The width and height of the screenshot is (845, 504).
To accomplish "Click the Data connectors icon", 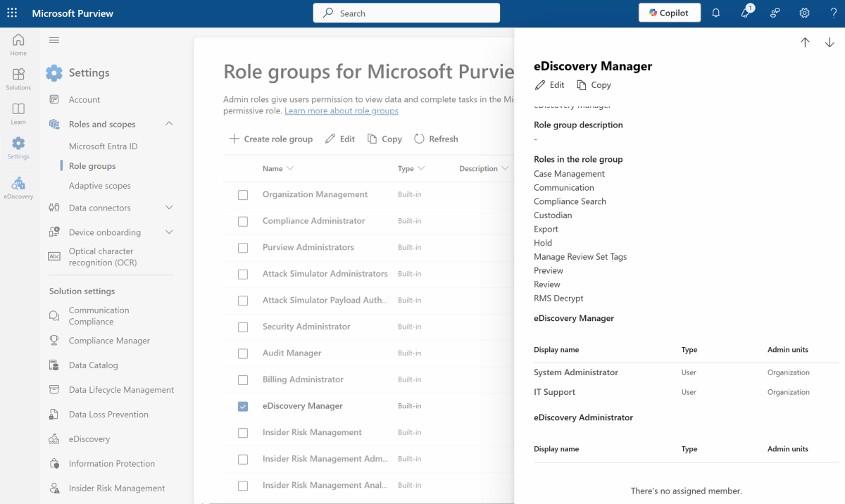I will point(54,208).
